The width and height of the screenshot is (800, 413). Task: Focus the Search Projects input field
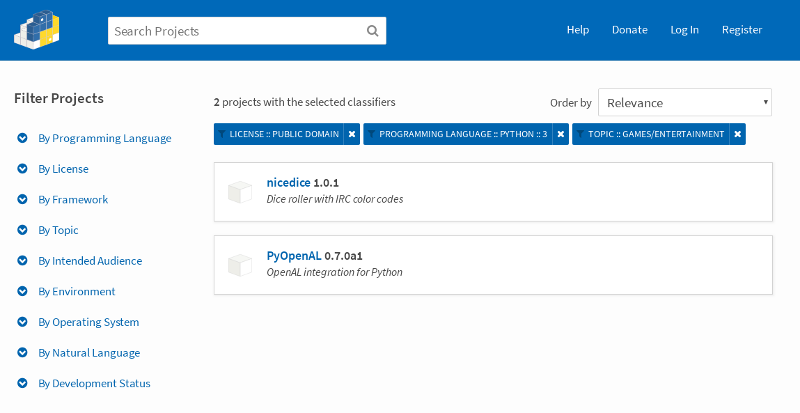(x=235, y=31)
